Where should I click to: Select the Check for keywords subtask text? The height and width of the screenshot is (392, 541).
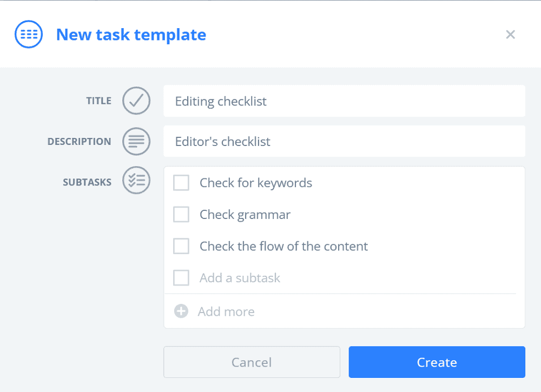256,183
